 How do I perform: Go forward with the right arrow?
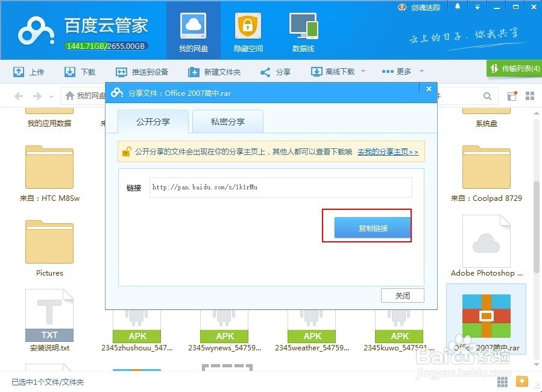pyautogui.click(x=37, y=96)
